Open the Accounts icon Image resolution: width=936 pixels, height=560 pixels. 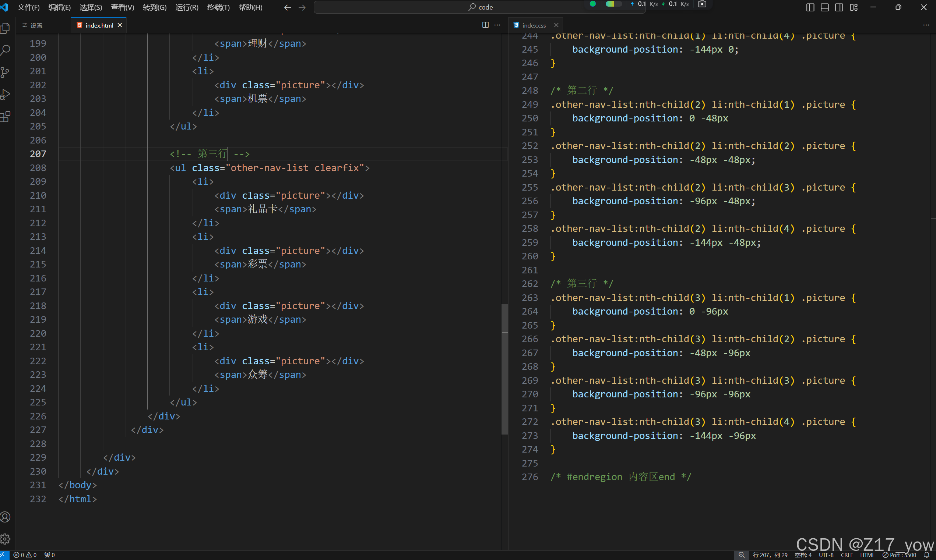(x=5, y=517)
